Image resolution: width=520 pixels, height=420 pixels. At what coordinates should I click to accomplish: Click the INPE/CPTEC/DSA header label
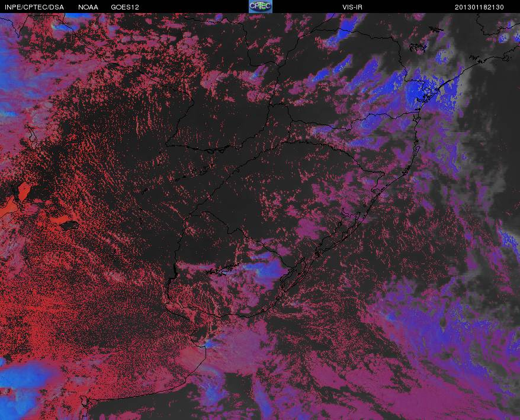point(34,7)
